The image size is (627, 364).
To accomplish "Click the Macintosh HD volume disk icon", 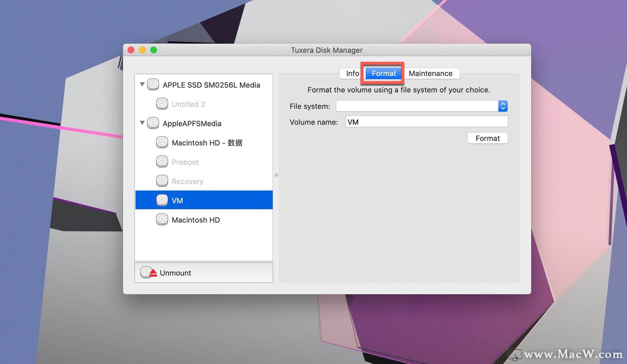I will point(162,219).
